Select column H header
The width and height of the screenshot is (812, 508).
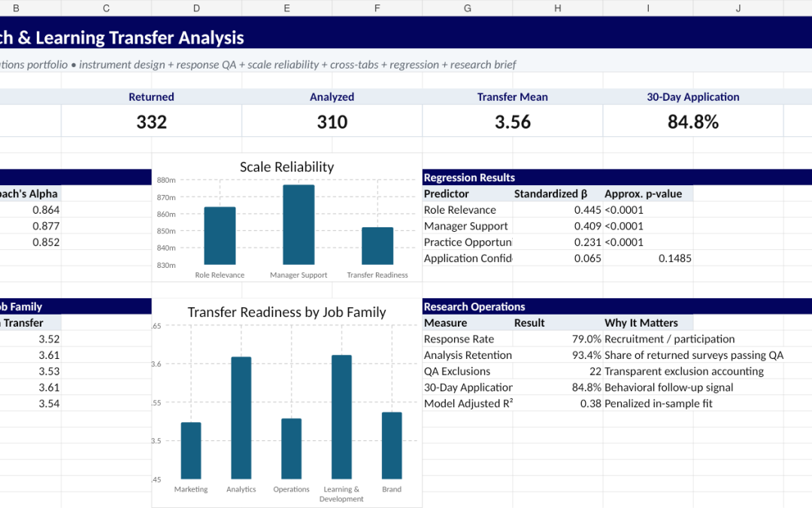coord(558,8)
